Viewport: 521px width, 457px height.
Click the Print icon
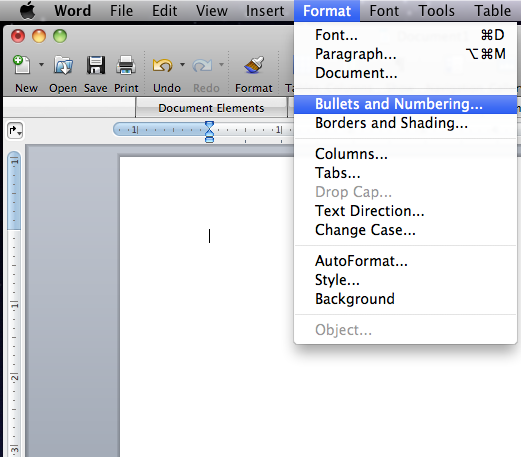click(x=126, y=65)
